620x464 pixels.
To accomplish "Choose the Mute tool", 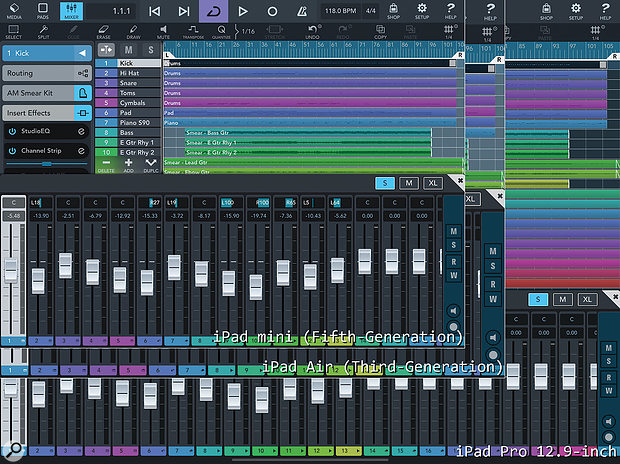I will [x=163, y=32].
